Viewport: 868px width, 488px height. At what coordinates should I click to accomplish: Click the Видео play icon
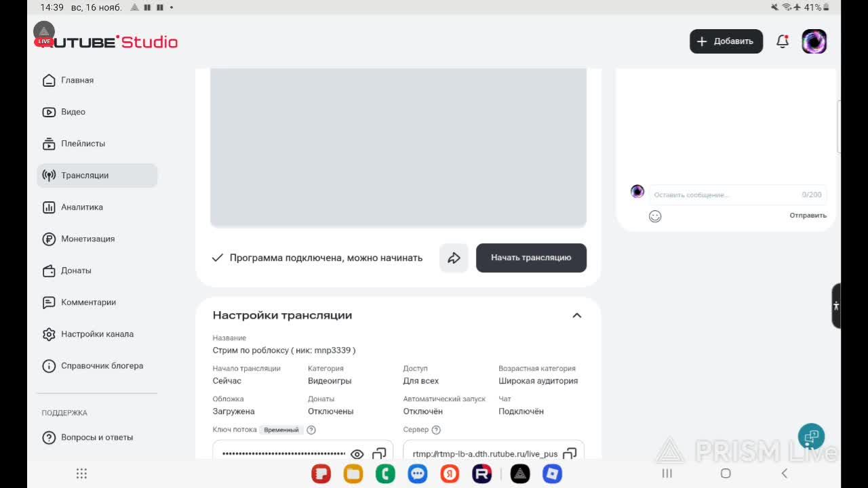pos(49,112)
